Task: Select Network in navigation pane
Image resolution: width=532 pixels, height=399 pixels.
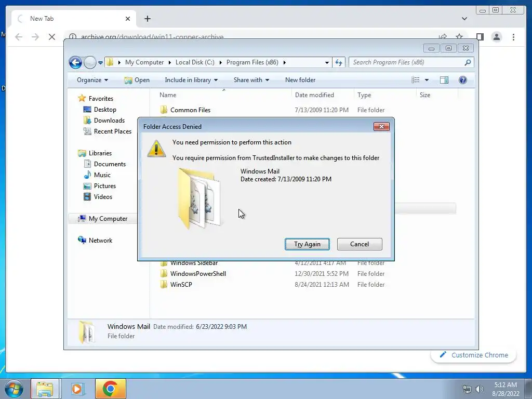Action: 100,241
